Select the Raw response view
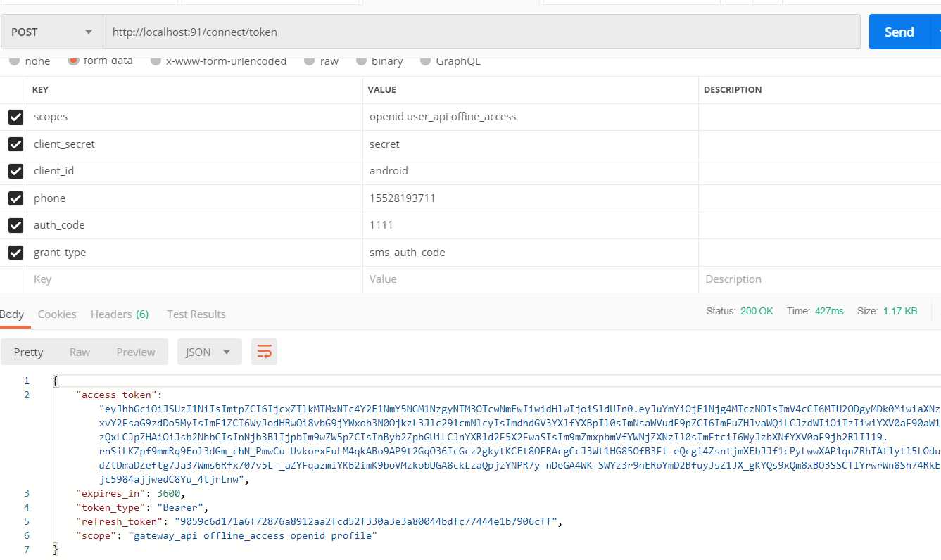The height and width of the screenshot is (560, 941). pos(80,352)
